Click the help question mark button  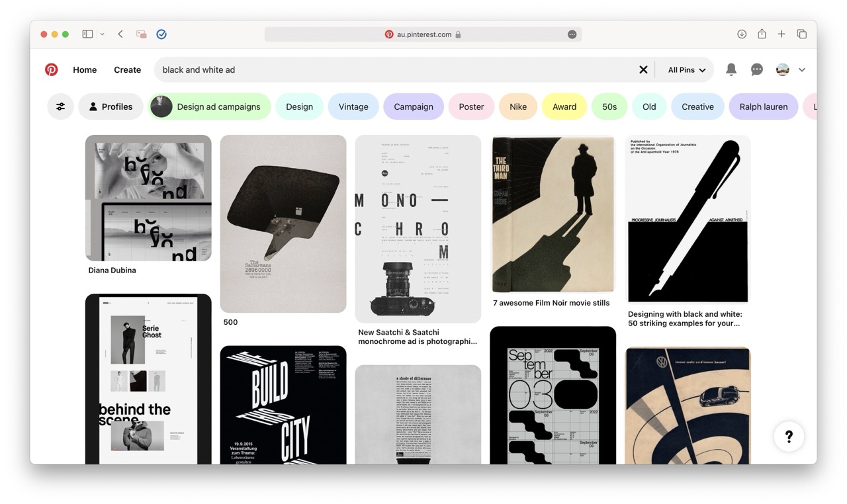tap(789, 437)
